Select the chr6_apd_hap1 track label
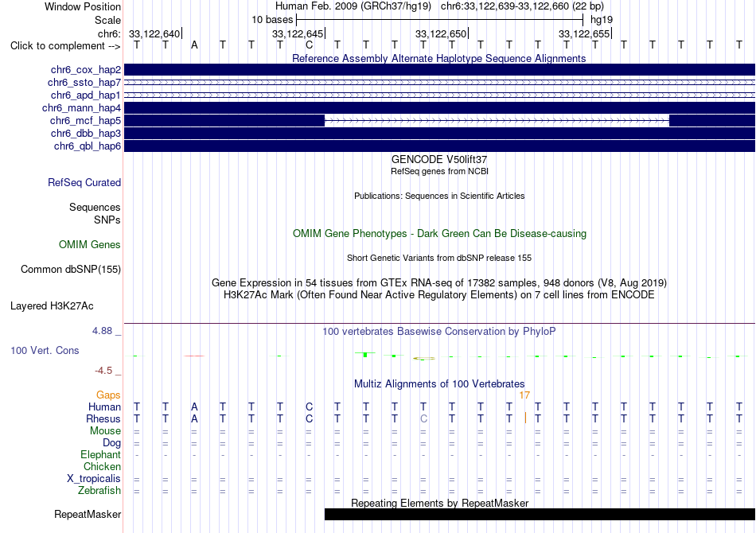The width and height of the screenshot is (756, 533). tap(86, 95)
